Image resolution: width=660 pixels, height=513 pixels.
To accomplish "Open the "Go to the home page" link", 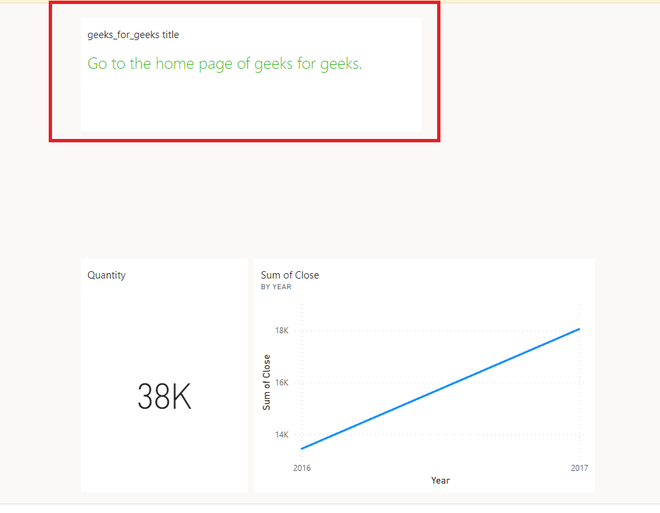I will pos(224,64).
